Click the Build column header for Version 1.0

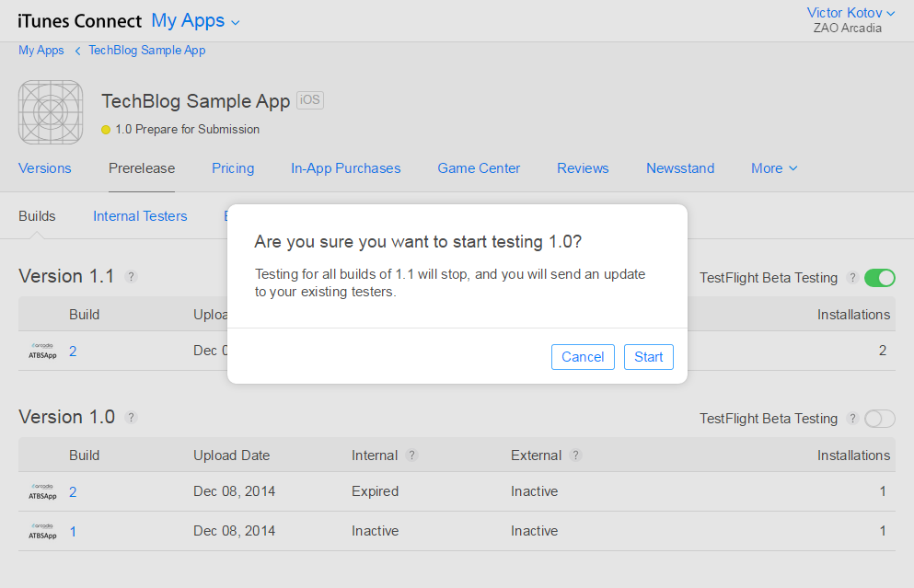point(85,455)
